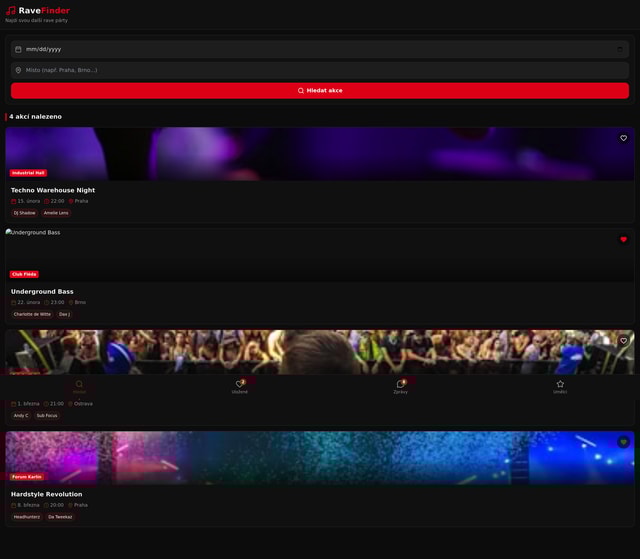Select the Dax J artist tag
Viewport: 640px width, 559px height.
tap(64, 314)
